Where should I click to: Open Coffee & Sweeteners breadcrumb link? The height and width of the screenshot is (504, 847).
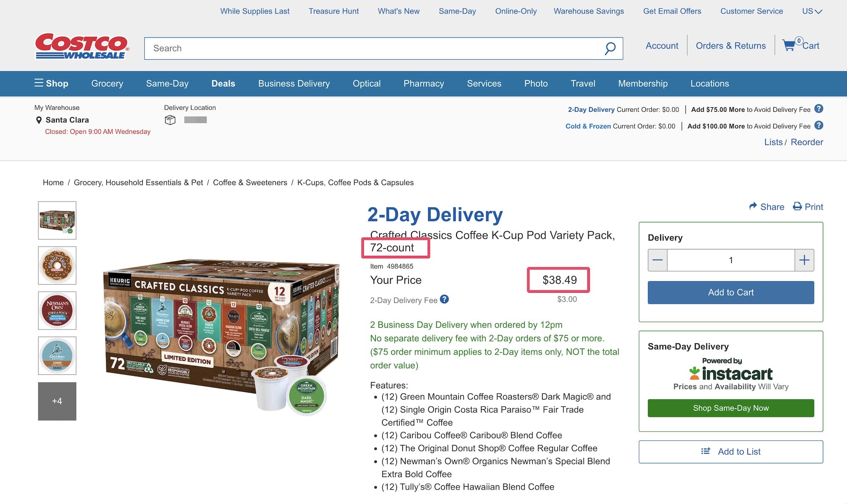250,183
